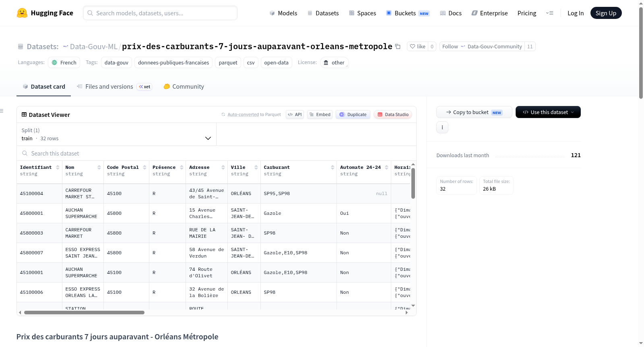Open Datasets in the top navigation
644x347 pixels.
(x=323, y=13)
